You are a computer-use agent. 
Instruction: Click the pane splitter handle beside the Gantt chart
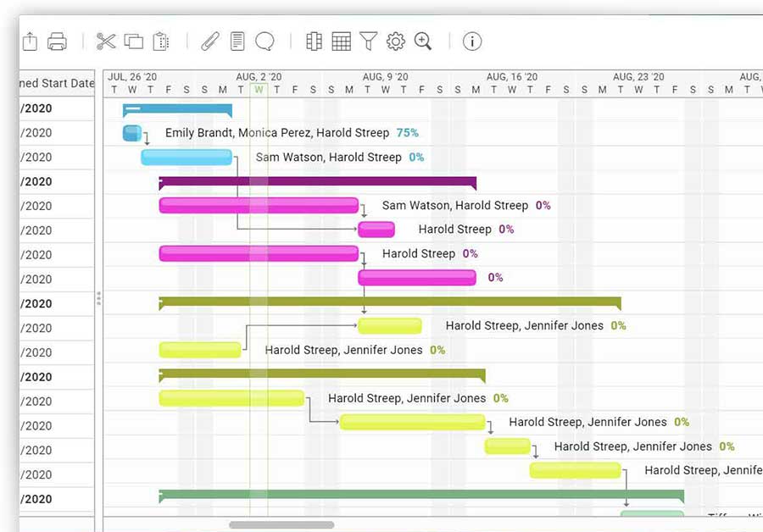coord(99,298)
